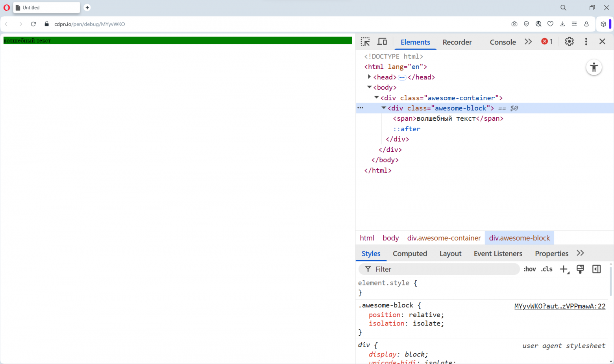The width and height of the screenshot is (614, 364).
Task: Switch to the Recorder tab
Action: point(457,42)
